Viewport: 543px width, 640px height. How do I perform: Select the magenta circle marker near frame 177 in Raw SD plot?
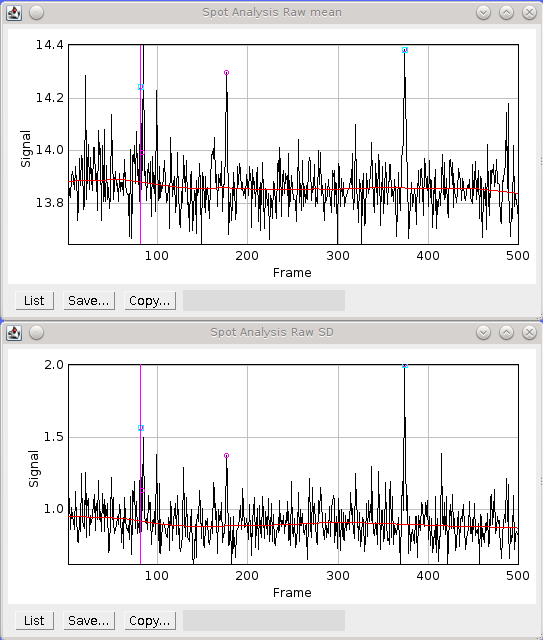click(227, 456)
